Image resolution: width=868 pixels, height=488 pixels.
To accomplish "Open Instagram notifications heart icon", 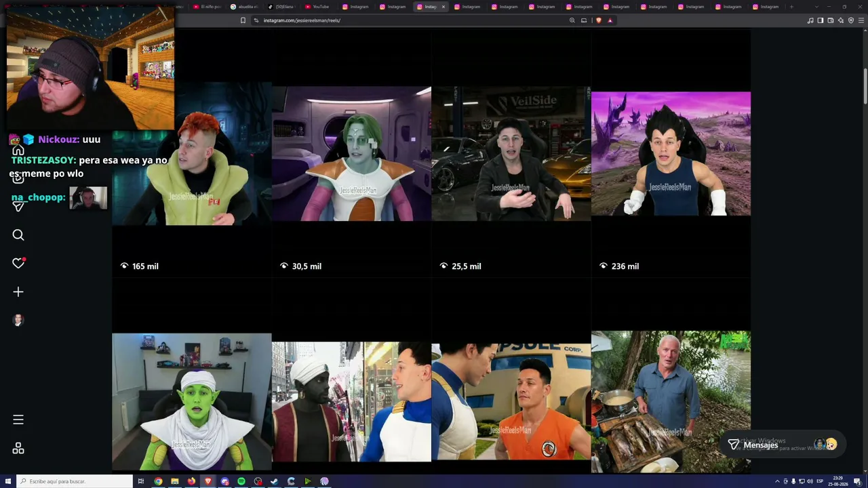I will coord(18,263).
